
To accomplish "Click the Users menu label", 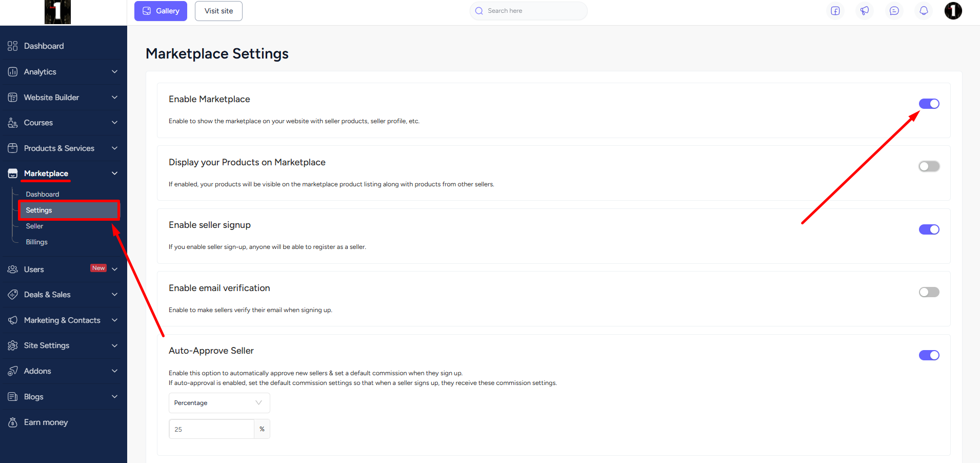I will click(34, 269).
